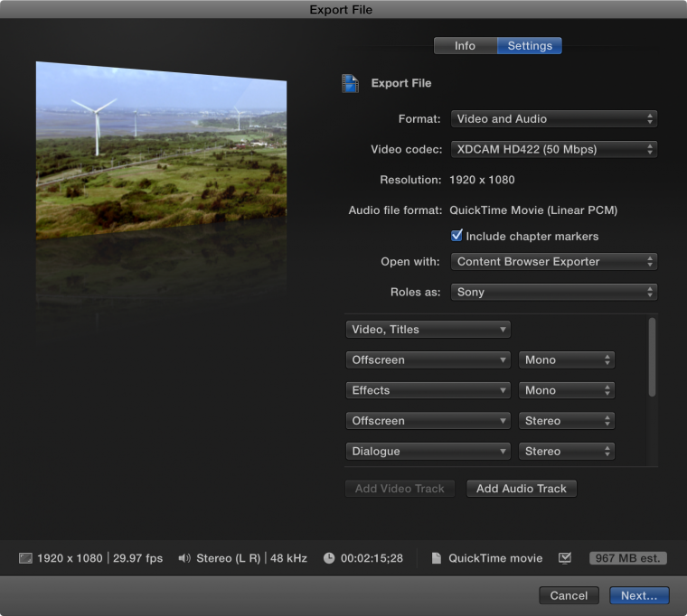687x616 pixels.
Task: Click the roles list vertical scrollbar
Action: click(x=652, y=357)
